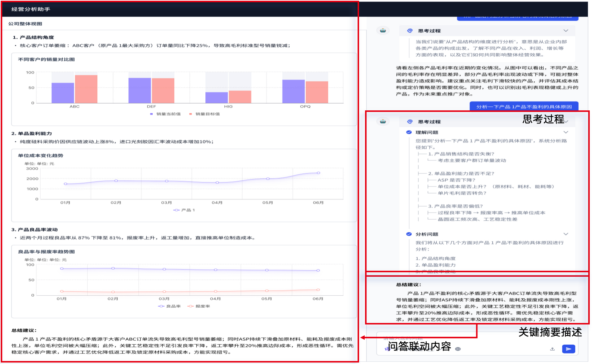Click the globe web-search icon in chat input

tap(458, 349)
